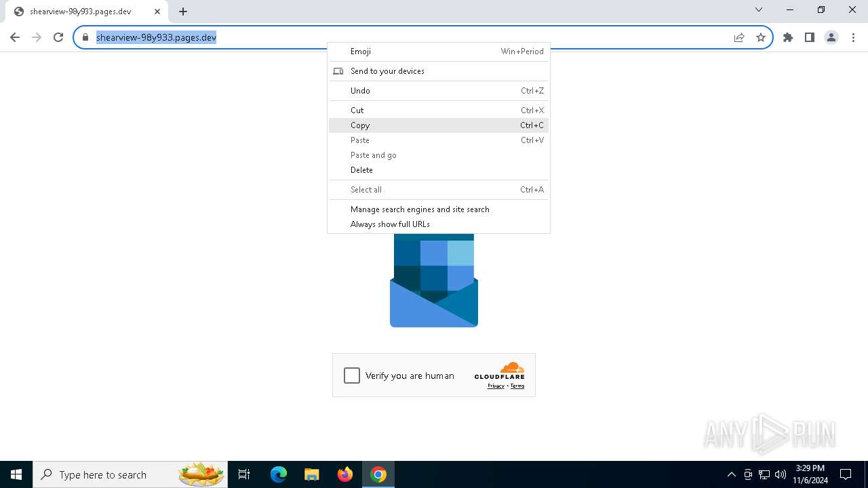
Task: Click the Type here to search box
Action: [x=132, y=474]
